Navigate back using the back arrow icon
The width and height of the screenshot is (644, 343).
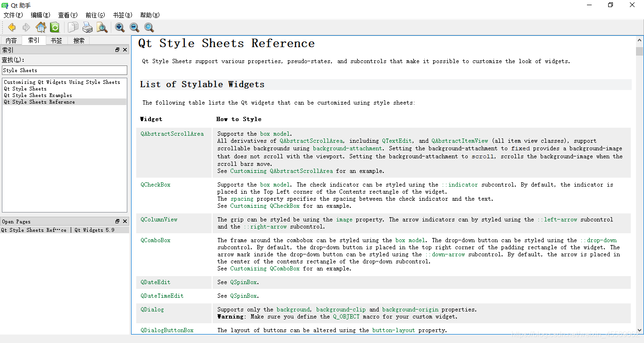pyautogui.click(x=11, y=27)
